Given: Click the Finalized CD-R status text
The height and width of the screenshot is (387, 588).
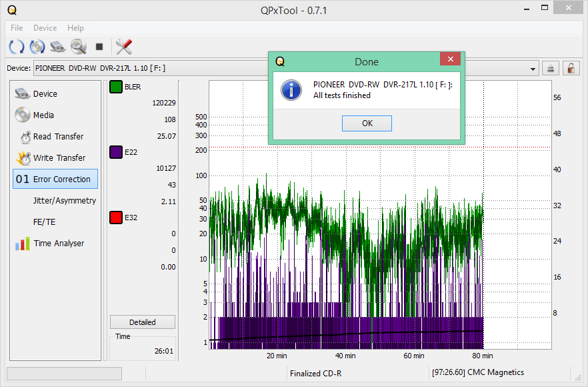Looking at the screenshot, I should (x=315, y=374).
